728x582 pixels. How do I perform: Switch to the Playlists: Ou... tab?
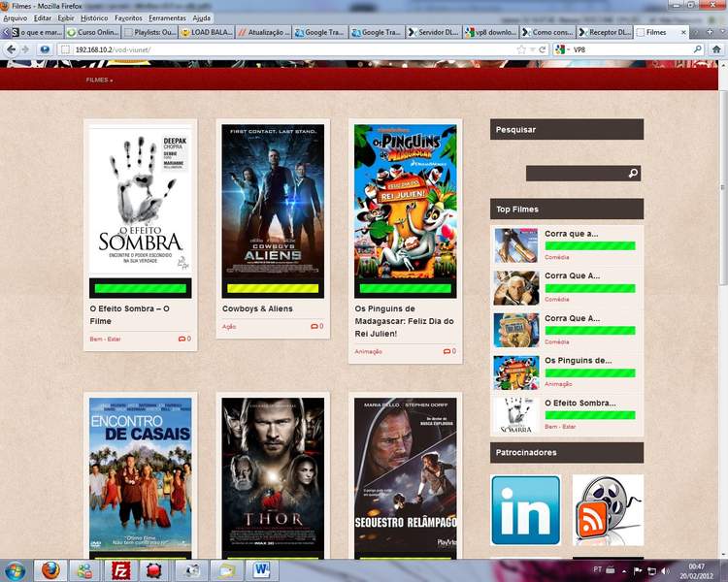pos(149,32)
